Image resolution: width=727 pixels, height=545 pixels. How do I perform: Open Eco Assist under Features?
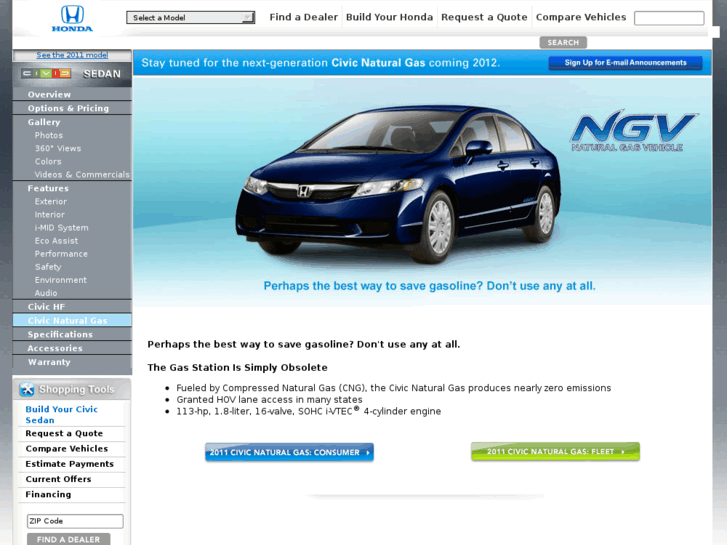(56, 241)
